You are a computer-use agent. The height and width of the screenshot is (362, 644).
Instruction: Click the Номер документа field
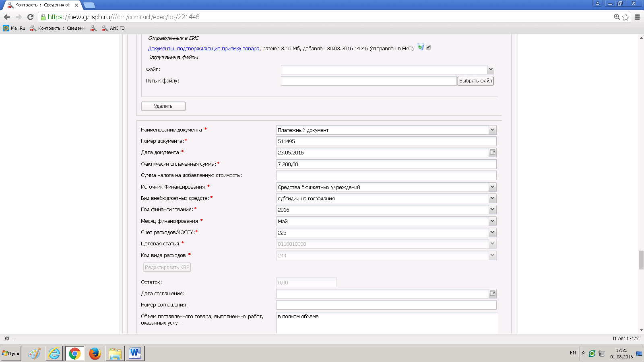click(x=386, y=141)
